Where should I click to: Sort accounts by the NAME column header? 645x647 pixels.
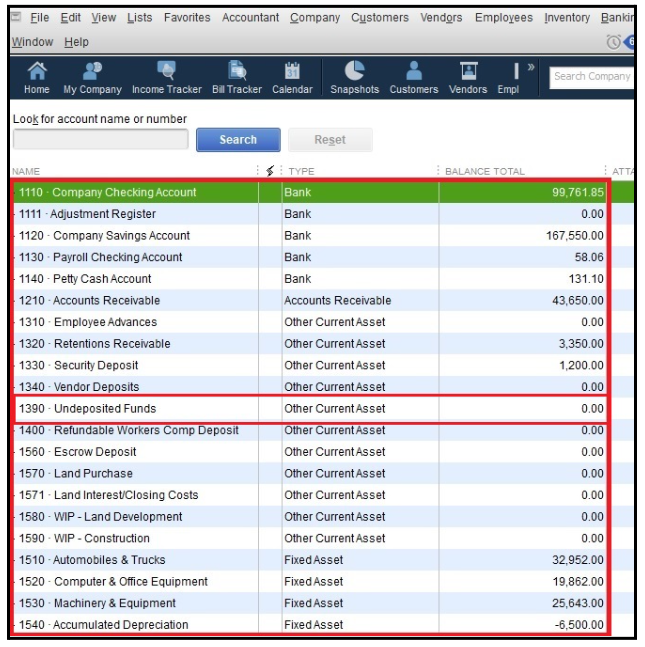pos(27,171)
